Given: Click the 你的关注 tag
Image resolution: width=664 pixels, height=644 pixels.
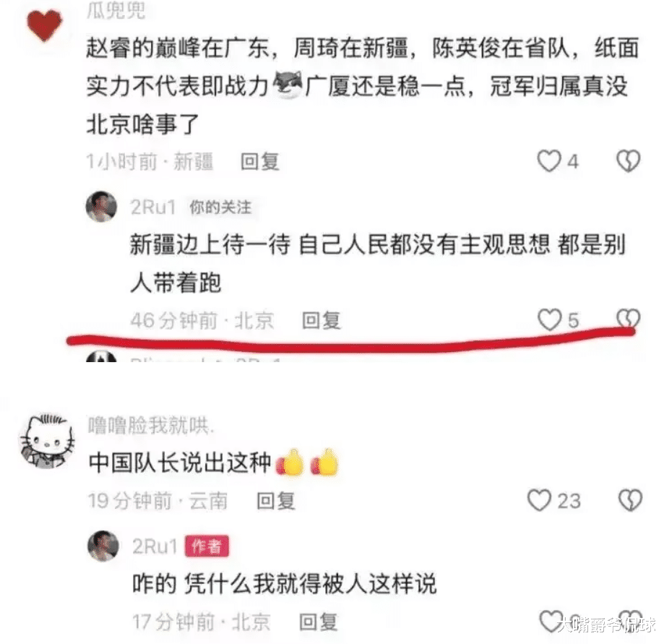Looking at the screenshot, I should click(220, 207).
